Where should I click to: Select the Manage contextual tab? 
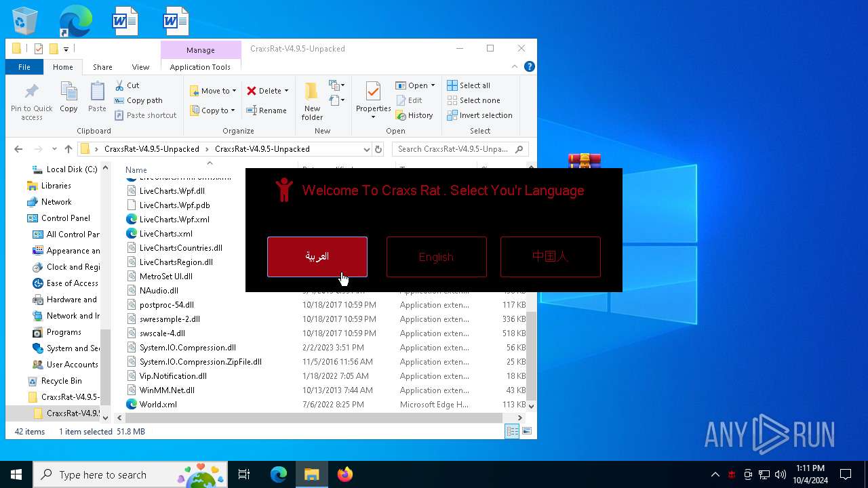(x=201, y=50)
